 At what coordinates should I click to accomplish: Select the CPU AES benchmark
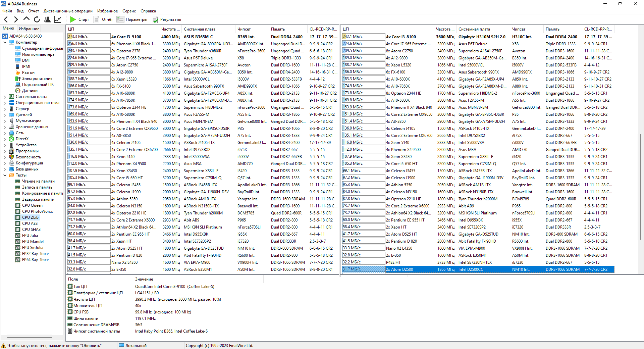pyautogui.click(x=26, y=223)
